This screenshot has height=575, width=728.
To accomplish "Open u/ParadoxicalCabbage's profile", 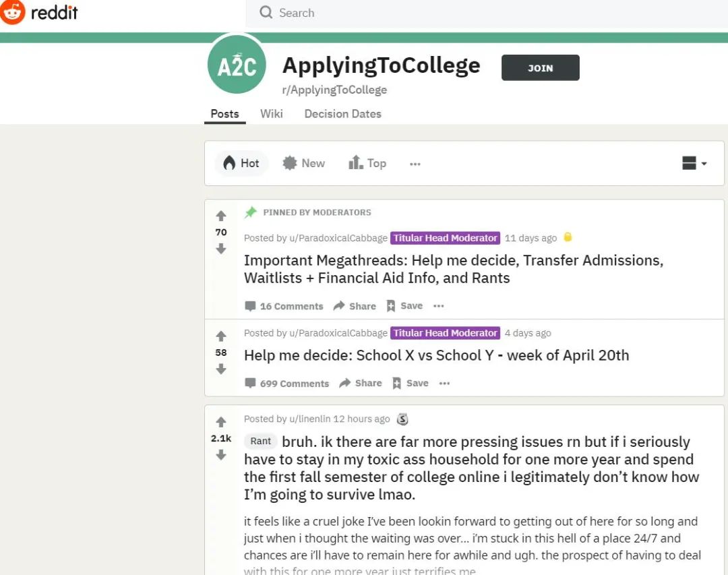I will pos(336,238).
